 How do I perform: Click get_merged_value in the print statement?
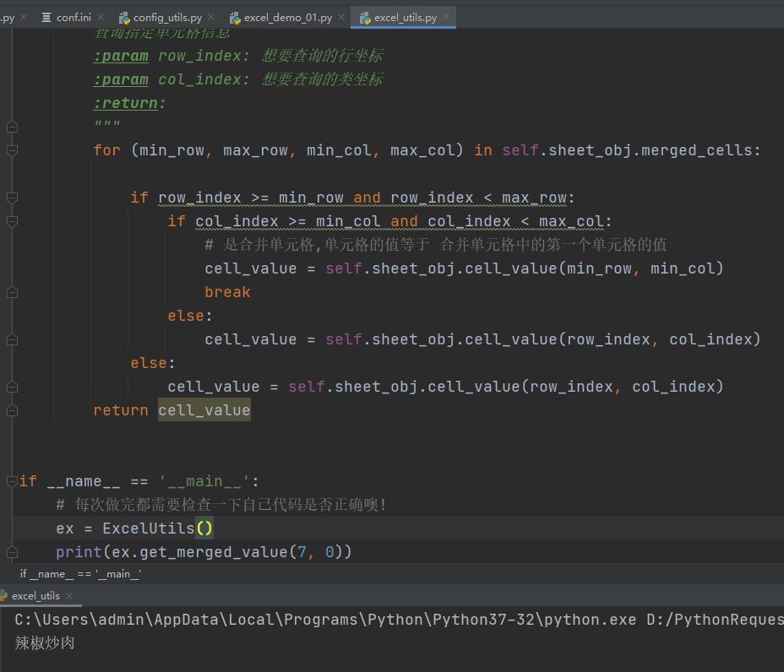(x=214, y=552)
